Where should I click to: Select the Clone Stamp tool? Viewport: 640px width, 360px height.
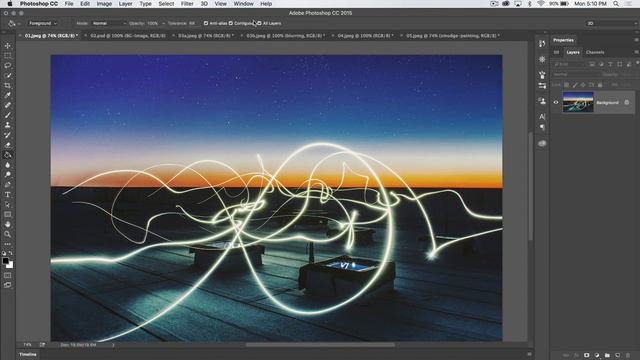8,125
